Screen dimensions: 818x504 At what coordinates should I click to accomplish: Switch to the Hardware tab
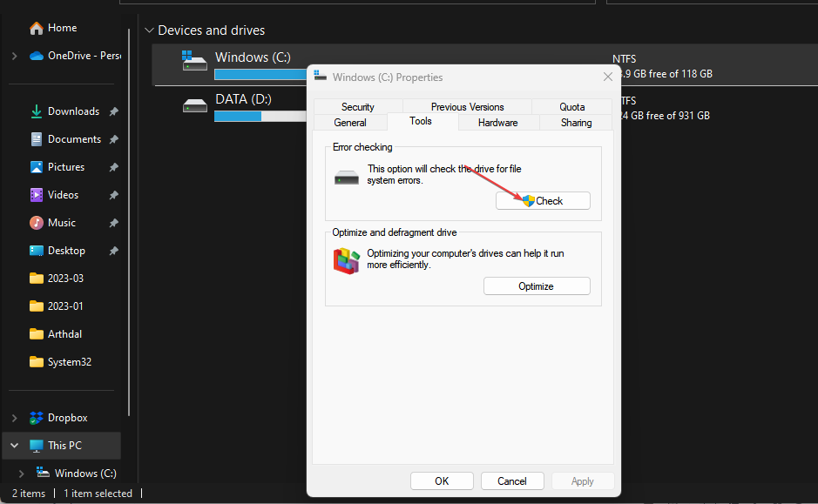coord(498,123)
